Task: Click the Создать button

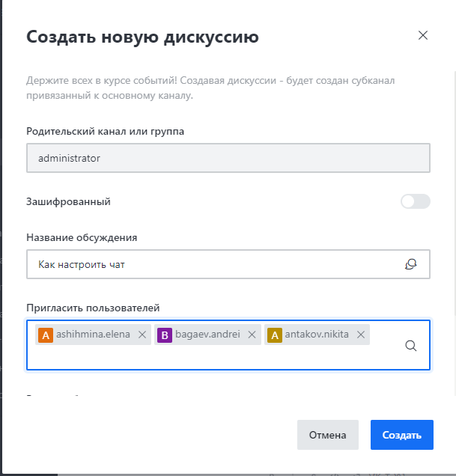Action: (x=402, y=435)
